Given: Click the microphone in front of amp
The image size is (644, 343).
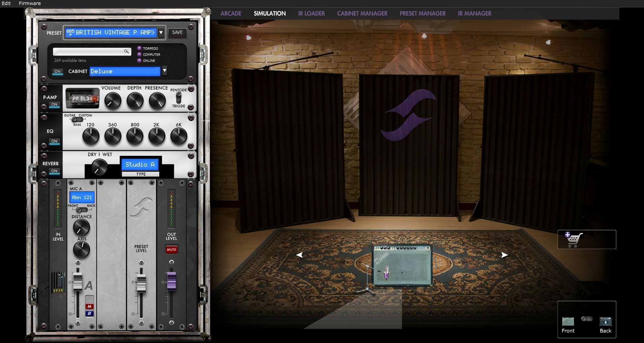Looking at the screenshot, I should 386,272.
